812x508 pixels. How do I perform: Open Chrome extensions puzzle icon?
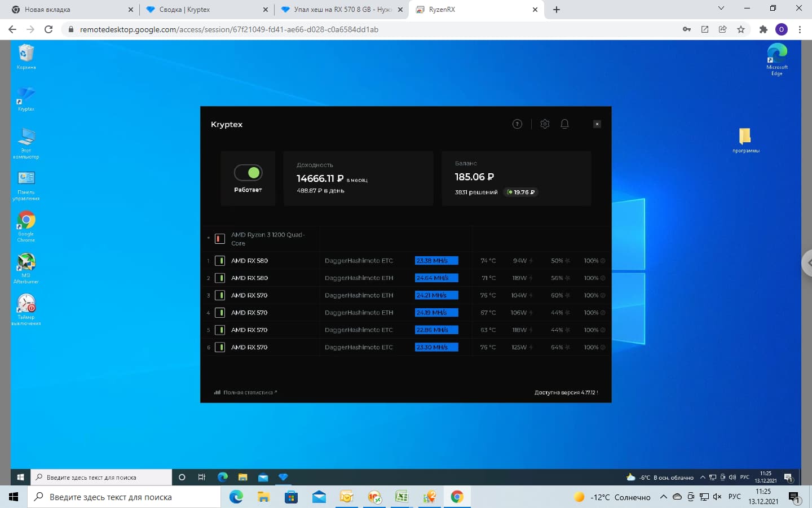pyautogui.click(x=764, y=29)
